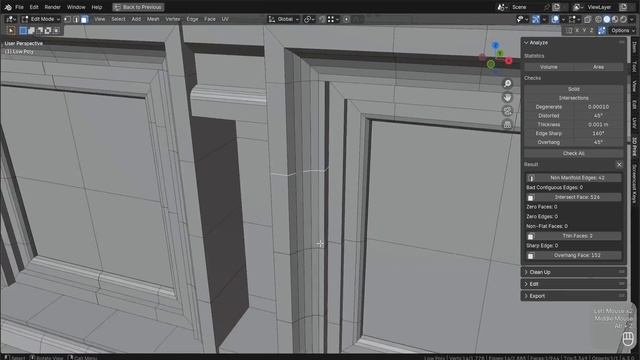Choose invert selection mode icon
The height and width of the screenshot is (360, 640).
(x=48, y=31)
